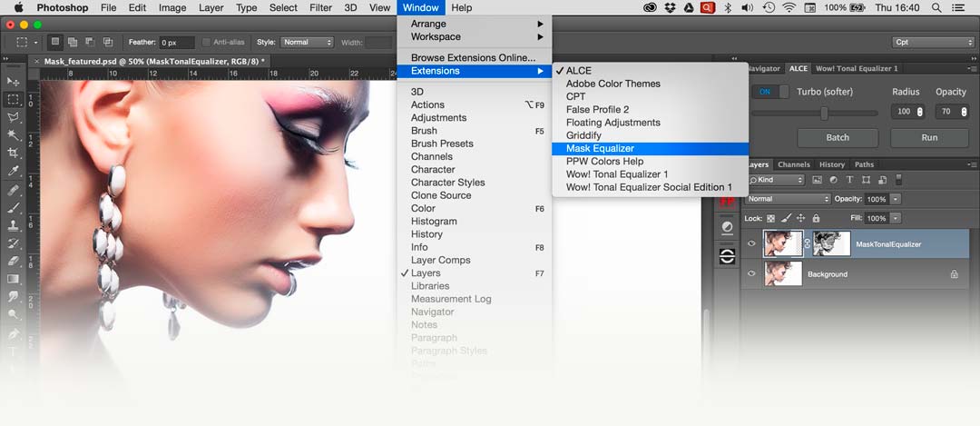980x426 pixels.
Task: Lock all layer attributes icon
Action: [x=816, y=218]
